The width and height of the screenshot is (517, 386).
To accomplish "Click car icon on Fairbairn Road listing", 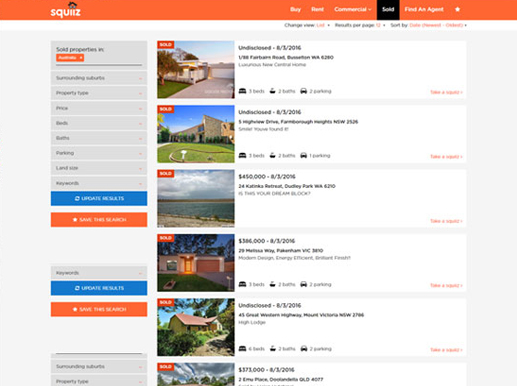I will (x=303, y=91).
